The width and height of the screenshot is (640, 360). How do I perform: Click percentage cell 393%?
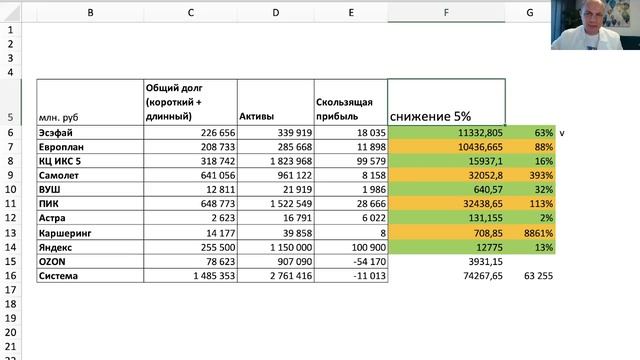pyautogui.click(x=530, y=176)
